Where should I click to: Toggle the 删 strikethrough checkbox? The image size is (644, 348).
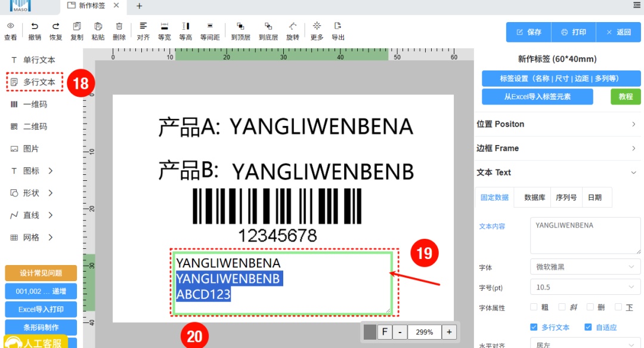[590, 307]
